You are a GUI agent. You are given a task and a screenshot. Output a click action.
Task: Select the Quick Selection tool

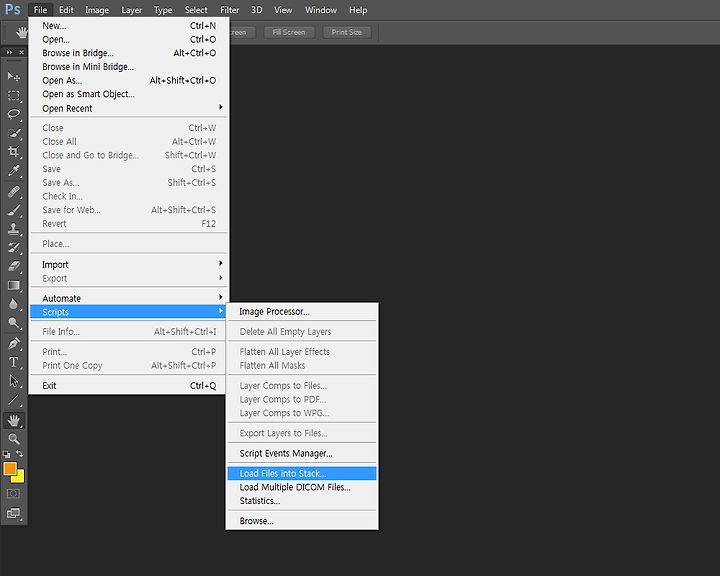coord(13,134)
